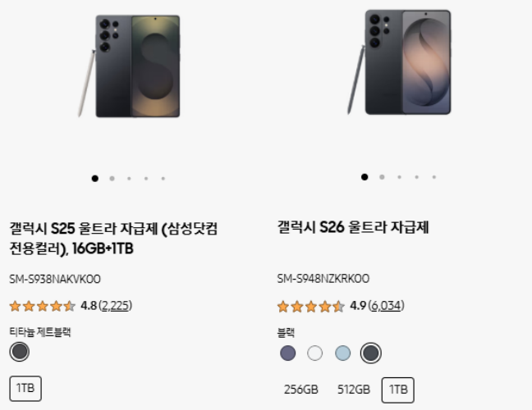
Task: Click the star rating icons for S26 Ultra
Action: (x=310, y=307)
